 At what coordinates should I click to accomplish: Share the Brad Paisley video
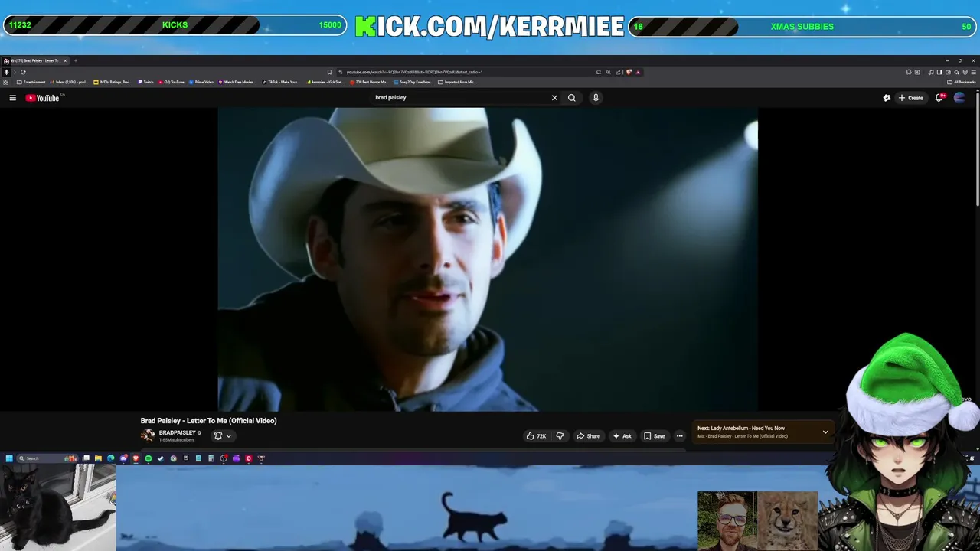point(588,436)
